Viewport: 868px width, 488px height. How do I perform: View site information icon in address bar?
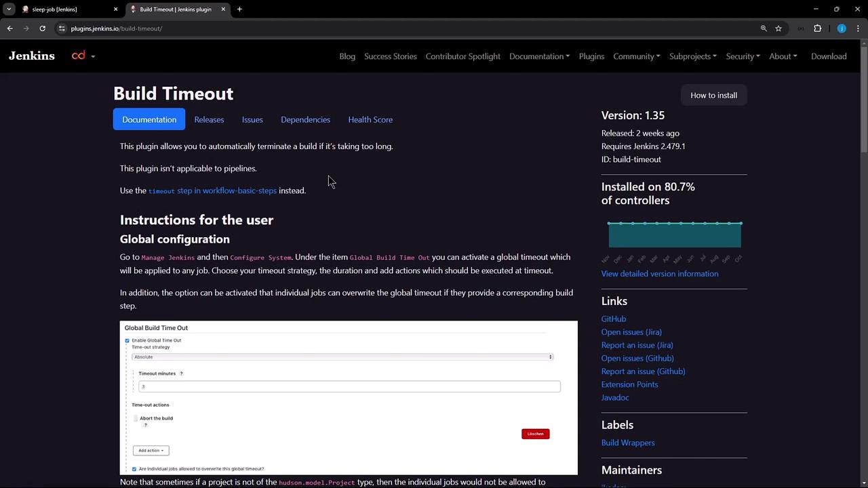click(x=62, y=28)
